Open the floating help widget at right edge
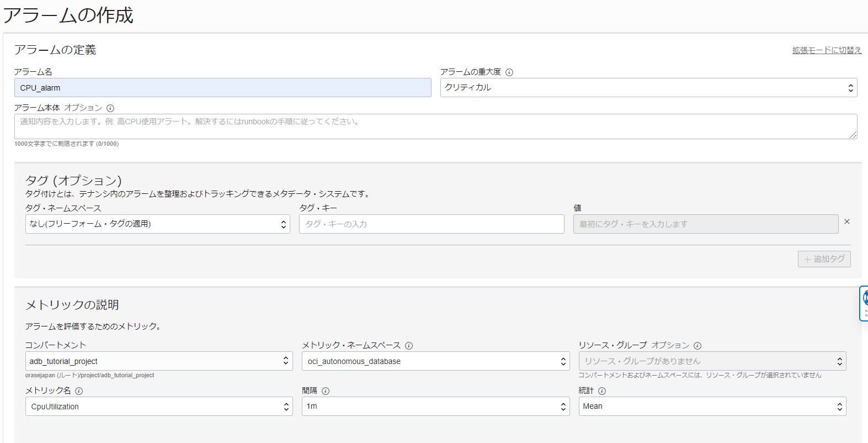The width and height of the screenshot is (868, 443). pyautogui.click(x=864, y=303)
